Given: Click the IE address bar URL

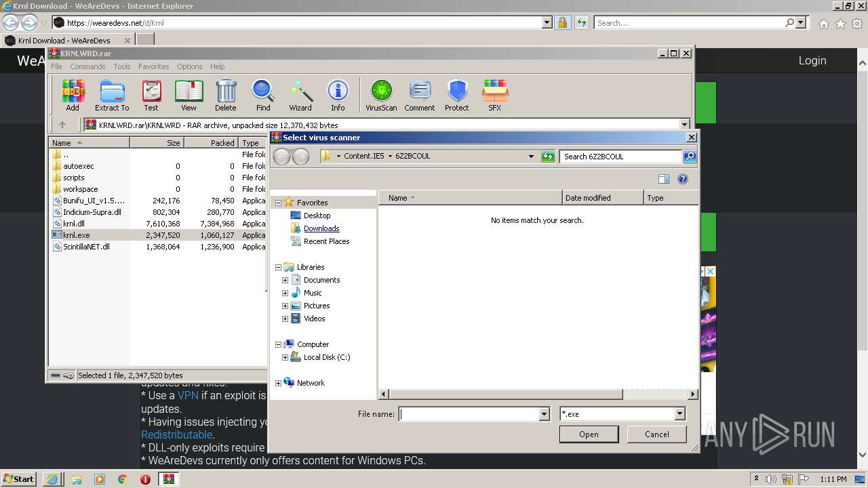Looking at the screenshot, I should 115,22.
